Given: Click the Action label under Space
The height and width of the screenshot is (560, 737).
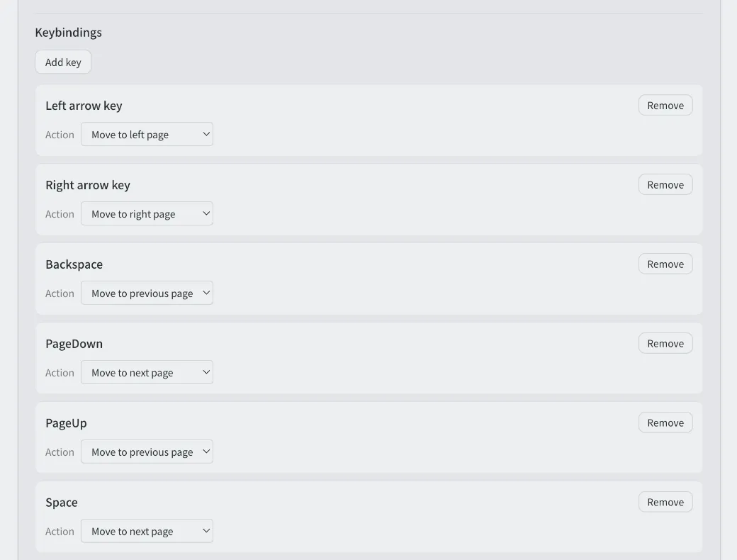Looking at the screenshot, I should [x=60, y=532].
